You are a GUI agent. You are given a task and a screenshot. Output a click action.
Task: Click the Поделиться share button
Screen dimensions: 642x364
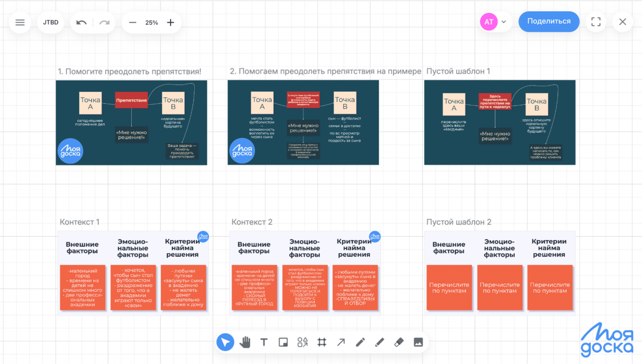click(x=549, y=21)
